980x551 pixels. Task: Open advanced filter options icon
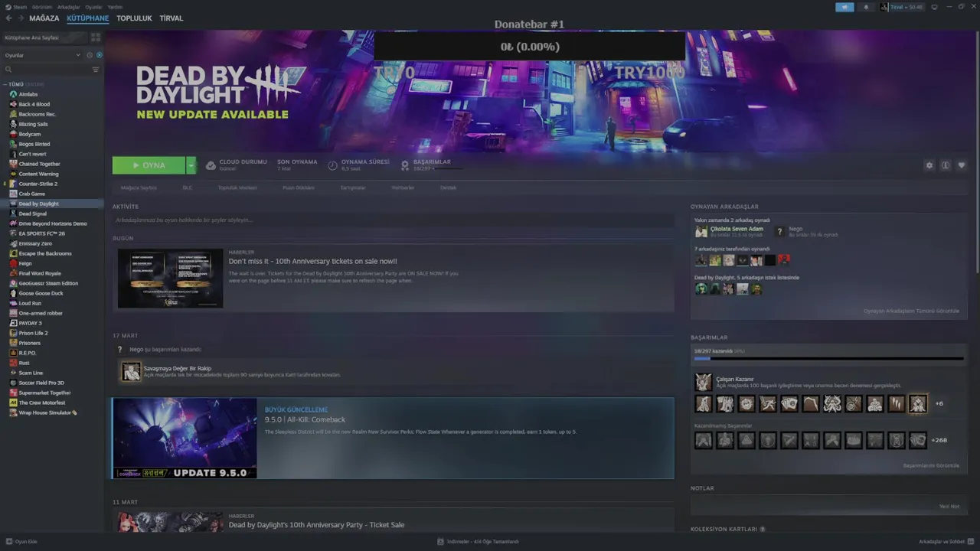click(x=96, y=70)
